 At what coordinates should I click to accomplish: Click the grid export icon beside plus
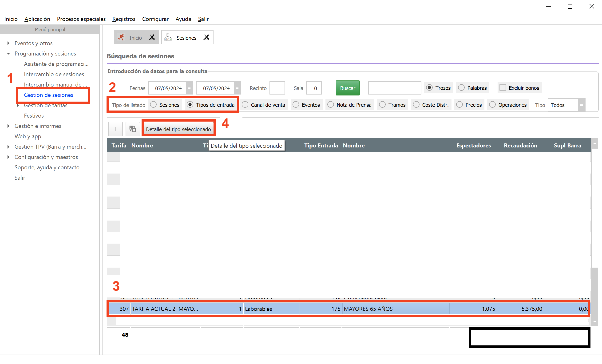point(132,129)
